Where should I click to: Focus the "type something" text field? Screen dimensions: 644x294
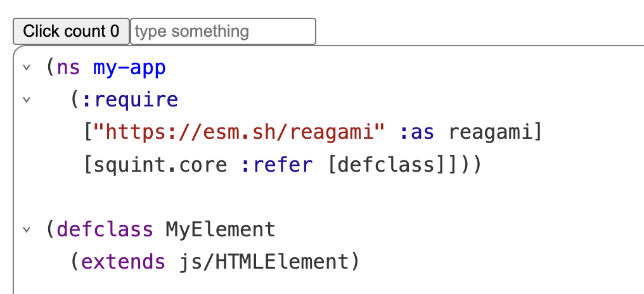pos(222,31)
